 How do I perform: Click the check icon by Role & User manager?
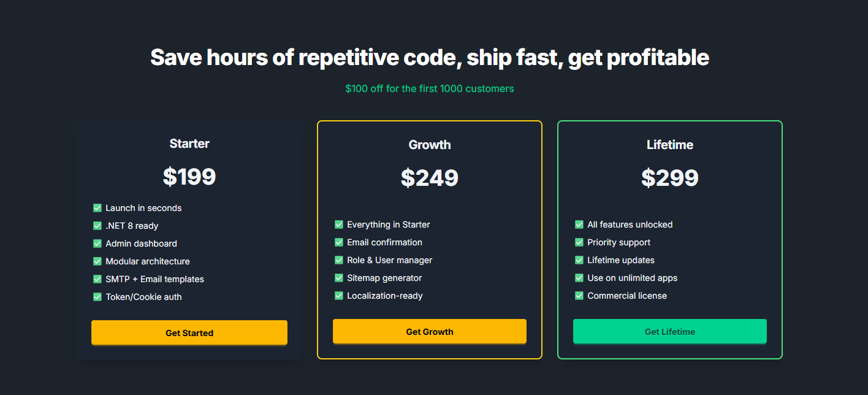339,260
